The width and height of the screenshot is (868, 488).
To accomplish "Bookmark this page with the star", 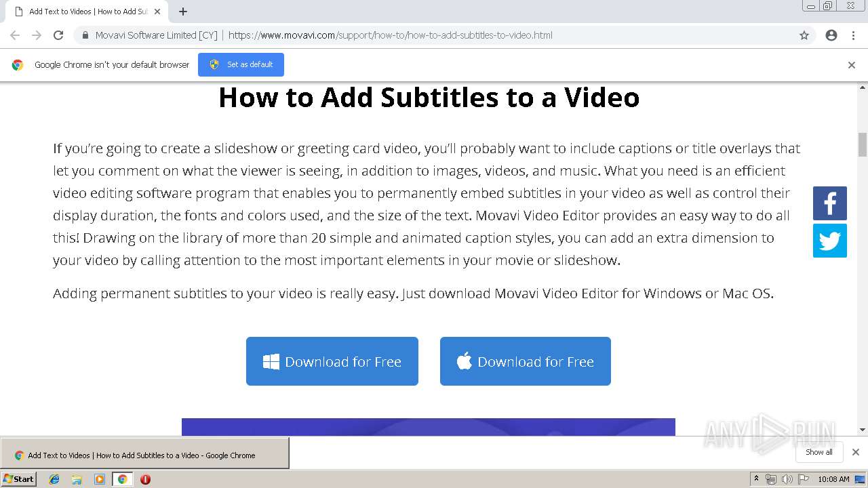I will coord(804,35).
